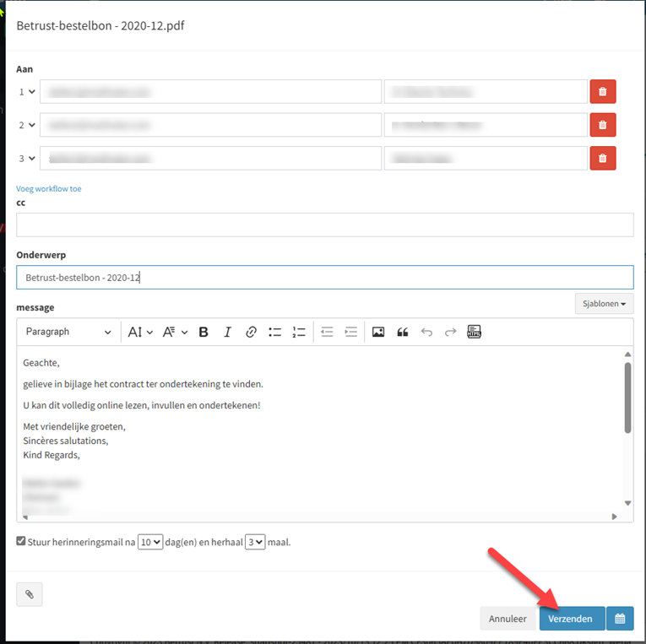Viewport: 646px width, 644px height.
Task: Increase indent of paragraph
Action: tap(350, 332)
